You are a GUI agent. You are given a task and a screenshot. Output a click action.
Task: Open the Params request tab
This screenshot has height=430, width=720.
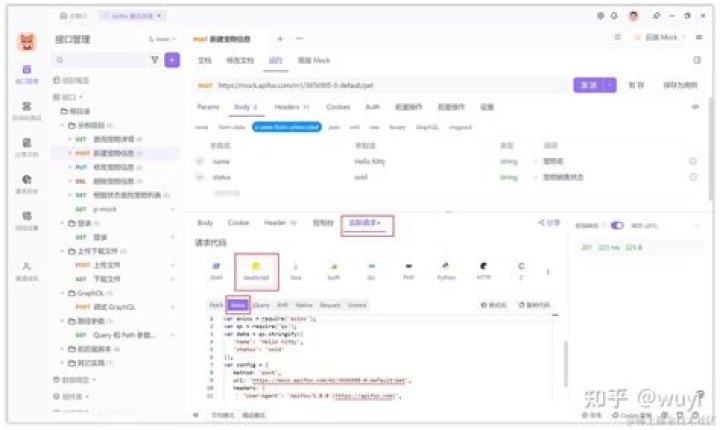(x=208, y=107)
